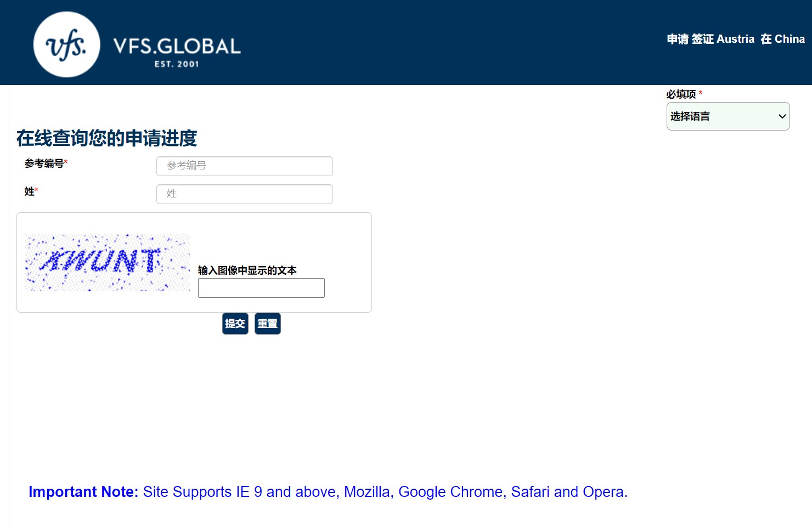The height and width of the screenshot is (526, 812).
Task: Click the blue captcha image
Action: pyautogui.click(x=107, y=262)
